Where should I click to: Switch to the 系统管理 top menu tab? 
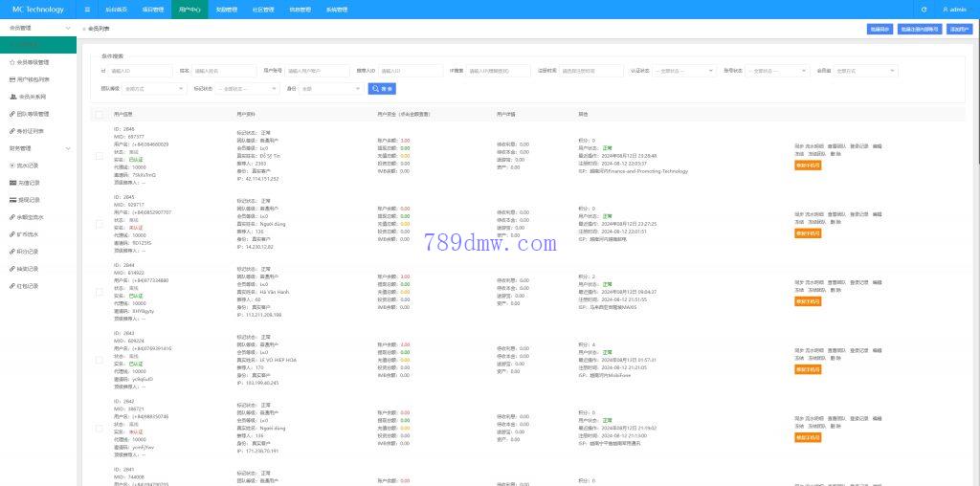click(x=337, y=10)
